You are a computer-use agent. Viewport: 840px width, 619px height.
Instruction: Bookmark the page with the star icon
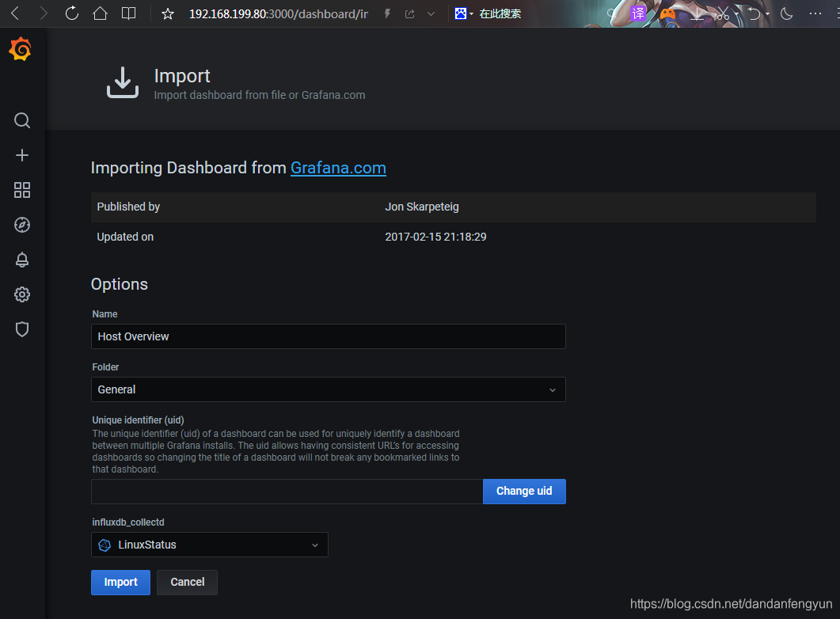click(168, 14)
